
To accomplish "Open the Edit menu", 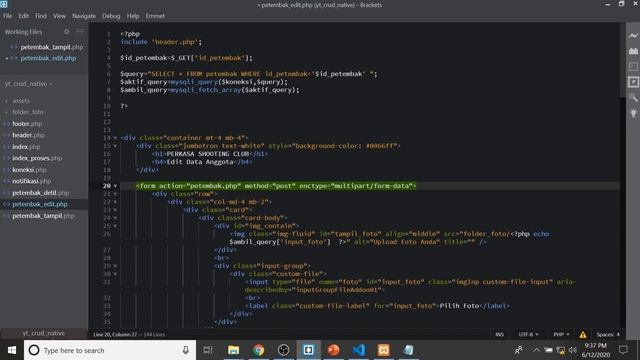I will [23, 16].
